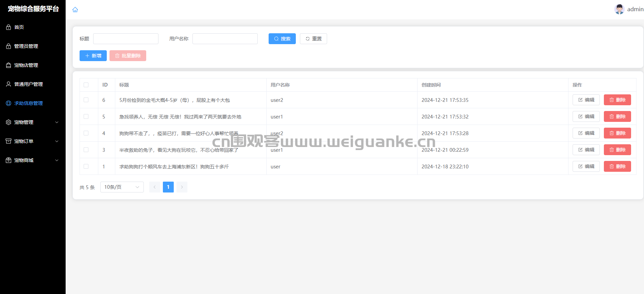Click the shop icon beside 宠物订单
This screenshot has height=294, width=644.
click(x=9, y=141)
